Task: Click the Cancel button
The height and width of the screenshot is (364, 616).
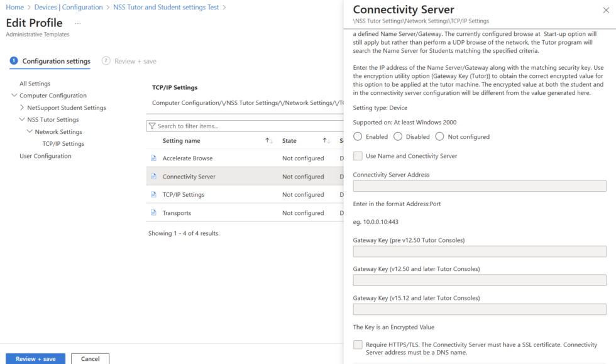Action: (90, 358)
